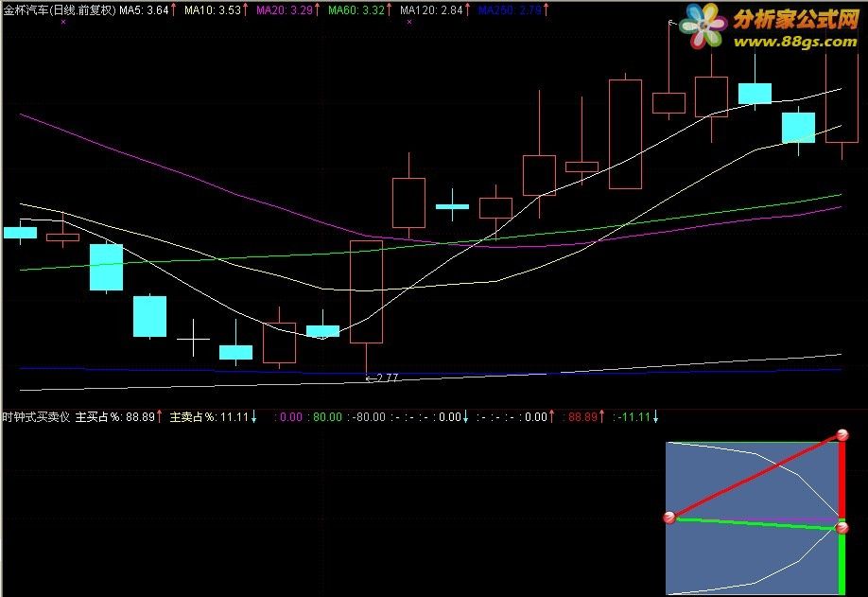Click the -80.00 indicator value
The width and height of the screenshot is (868, 597).
click(369, 417)
